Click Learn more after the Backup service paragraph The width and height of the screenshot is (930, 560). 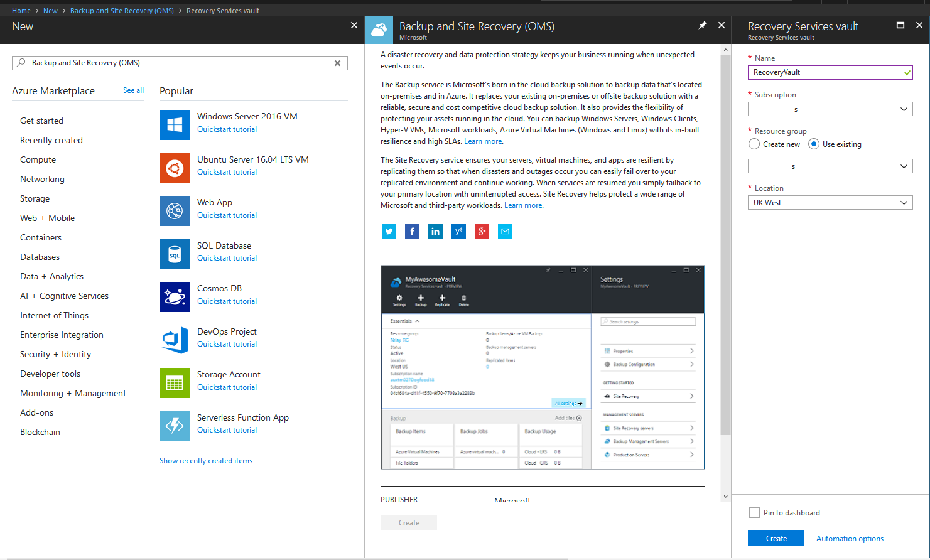click(483, 141)
